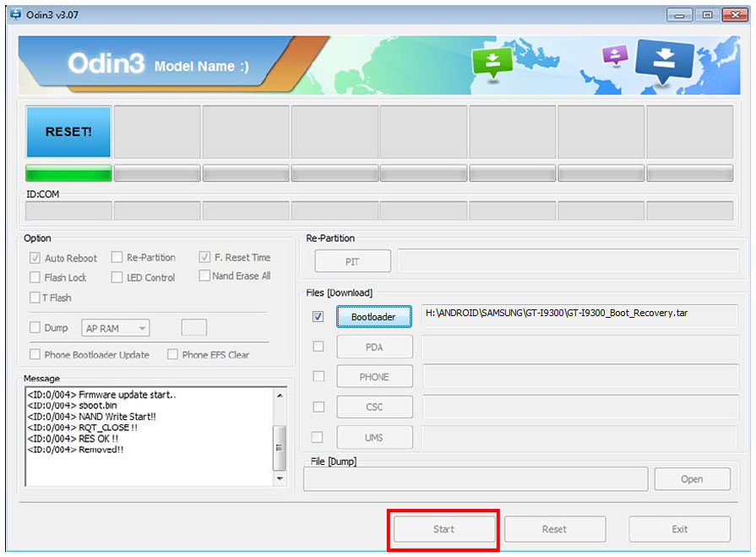The width and height of the screenshot is (756, 557).
Task: Select the 'RQT_CLOSE !!' log line
Action: pos(83,428)
